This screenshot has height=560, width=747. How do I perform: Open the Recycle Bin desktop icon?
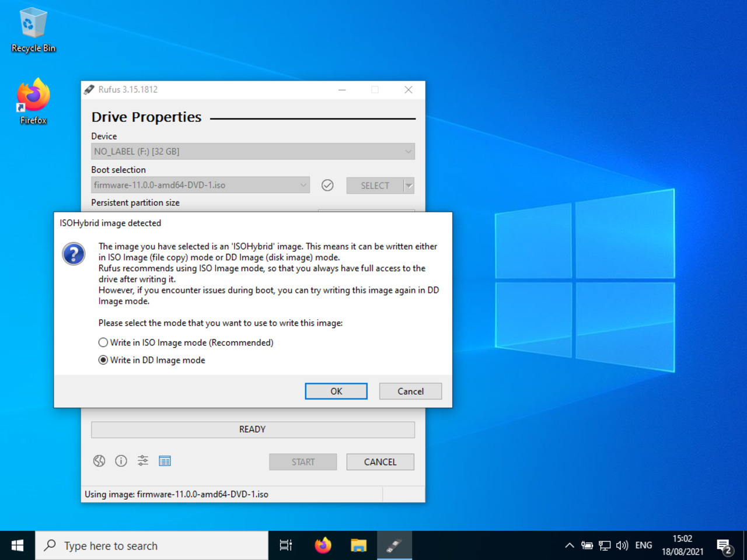click(x=33, y=30)
